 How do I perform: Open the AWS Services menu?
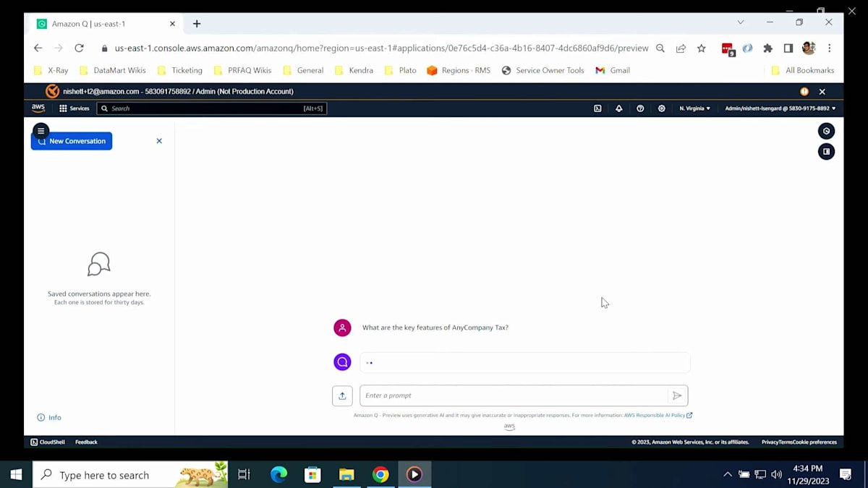pos(74,108)
